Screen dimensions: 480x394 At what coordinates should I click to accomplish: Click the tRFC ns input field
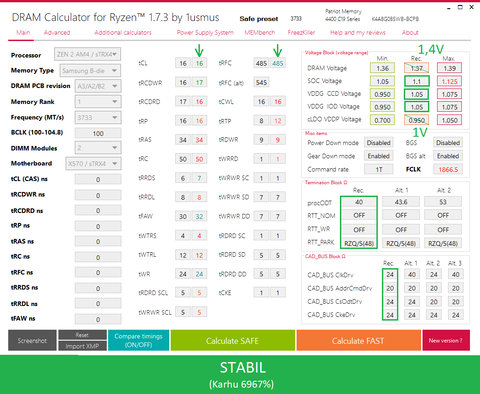pyautogui.click(x=98, y=272)
